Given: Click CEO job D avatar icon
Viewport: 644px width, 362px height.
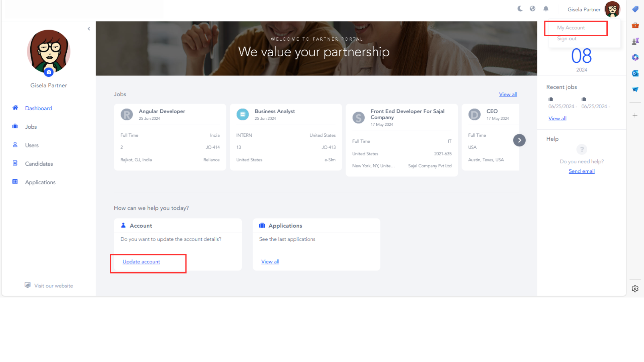Looking at the screenshot, I should (474, 115).
